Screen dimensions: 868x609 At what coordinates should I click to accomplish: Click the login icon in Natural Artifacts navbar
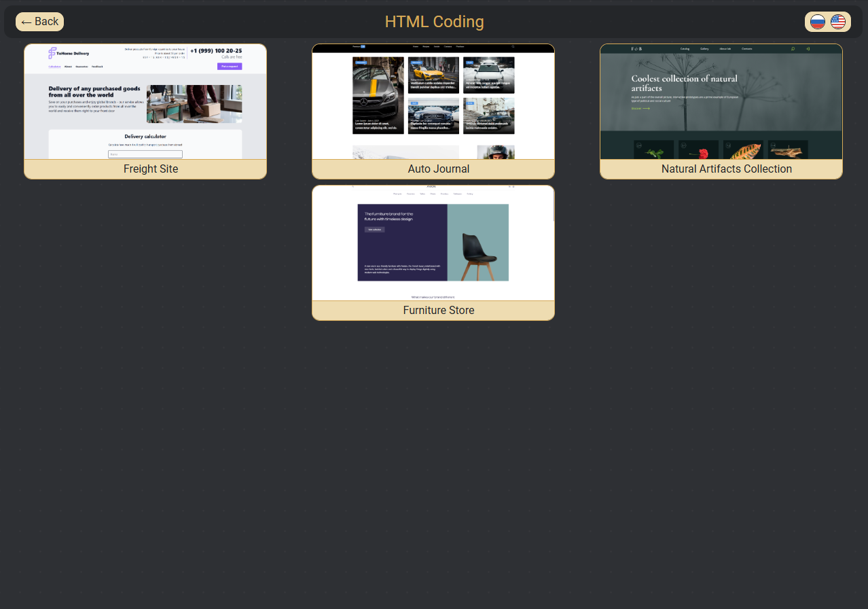pos(808,49)
